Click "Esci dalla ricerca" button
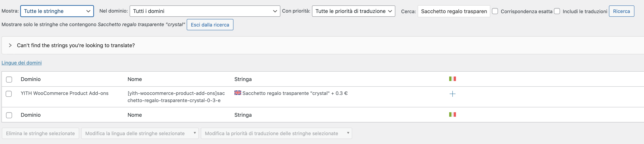This screenshot has height=144, width=644. click(210, 25)
